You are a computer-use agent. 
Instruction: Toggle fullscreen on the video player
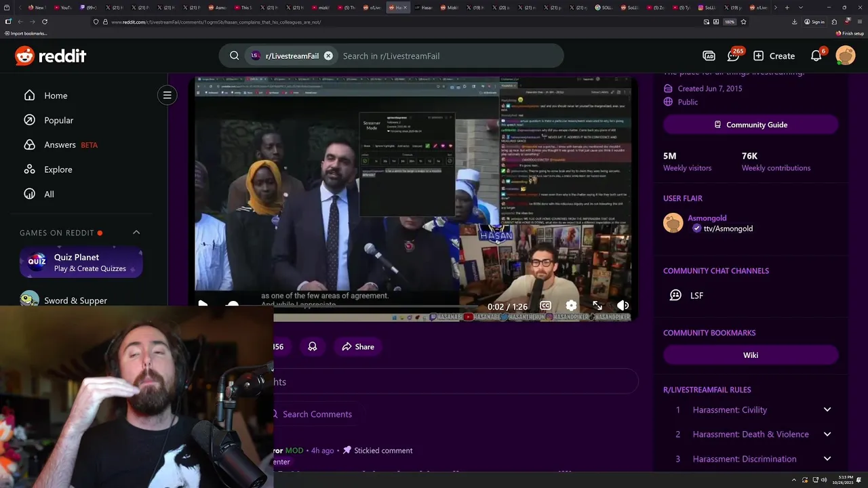pyautogui.click(x=597, y=306)
